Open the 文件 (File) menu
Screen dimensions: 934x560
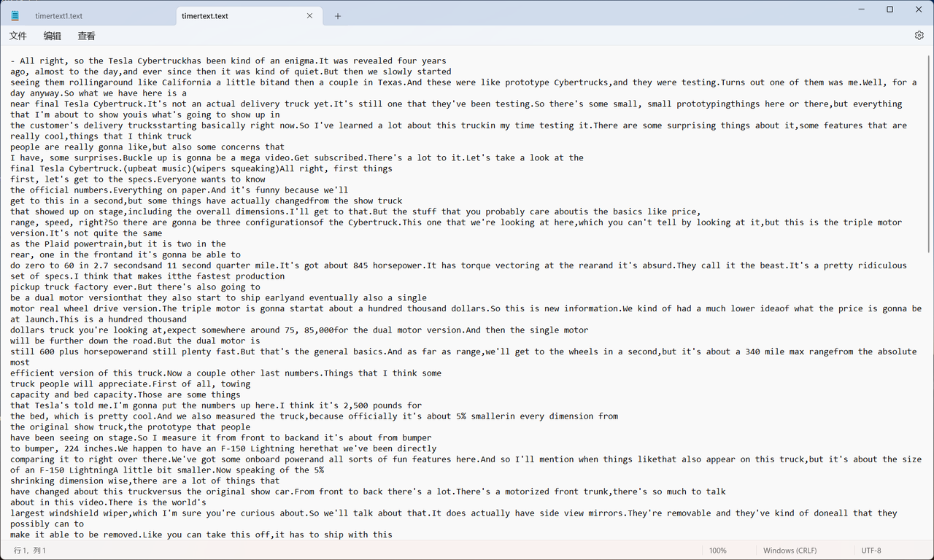pos(18,36)
